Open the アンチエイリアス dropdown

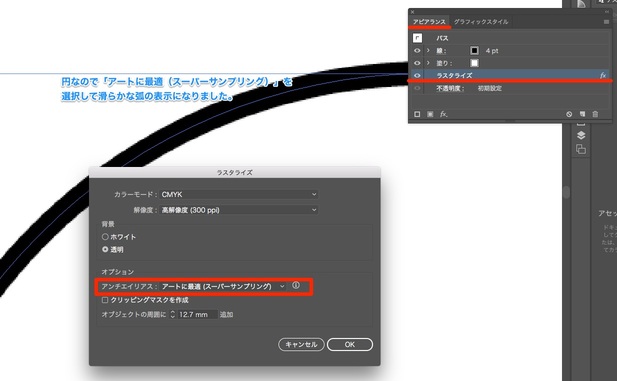[x=223, y=287]
